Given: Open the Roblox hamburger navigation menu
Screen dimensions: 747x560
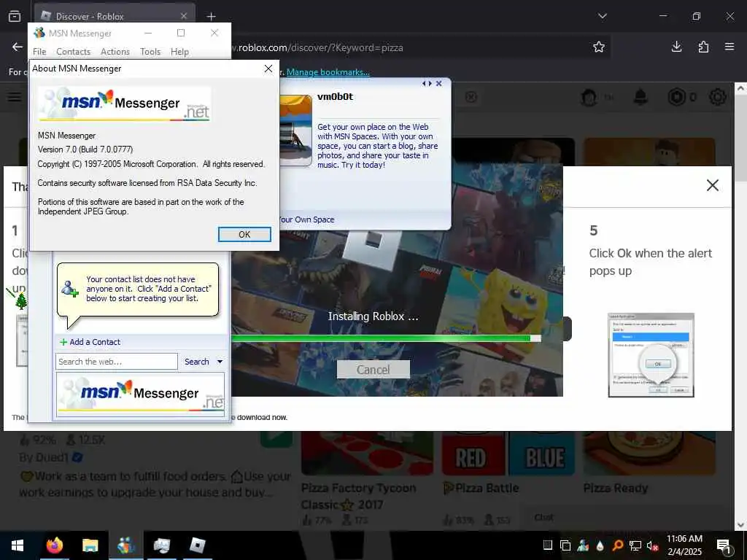Looking at the screenshot, I should pyautogui.click(x=15, y=97).
